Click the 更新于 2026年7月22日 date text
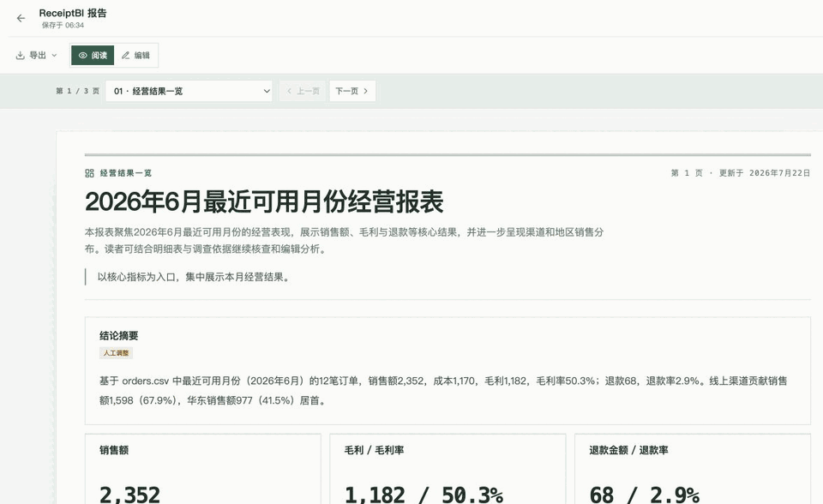 click(x=764, y=173)
